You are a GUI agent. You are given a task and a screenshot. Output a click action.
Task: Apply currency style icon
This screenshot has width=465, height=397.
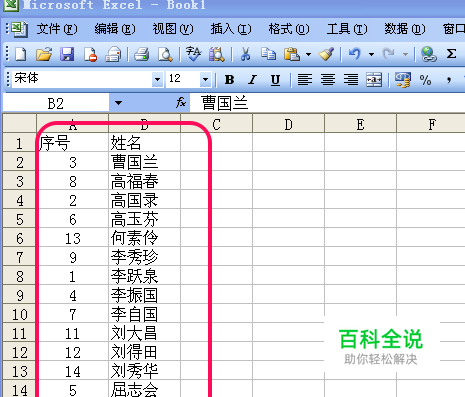(403, 80)
